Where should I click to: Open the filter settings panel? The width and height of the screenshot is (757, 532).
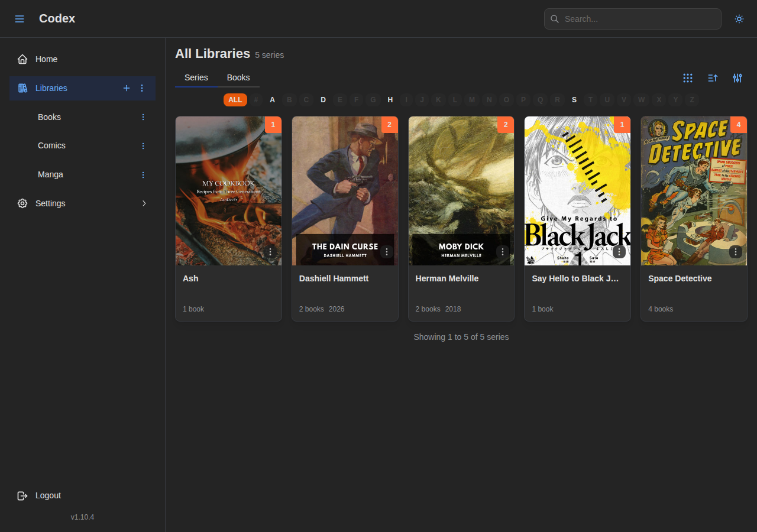pos(737,77)
